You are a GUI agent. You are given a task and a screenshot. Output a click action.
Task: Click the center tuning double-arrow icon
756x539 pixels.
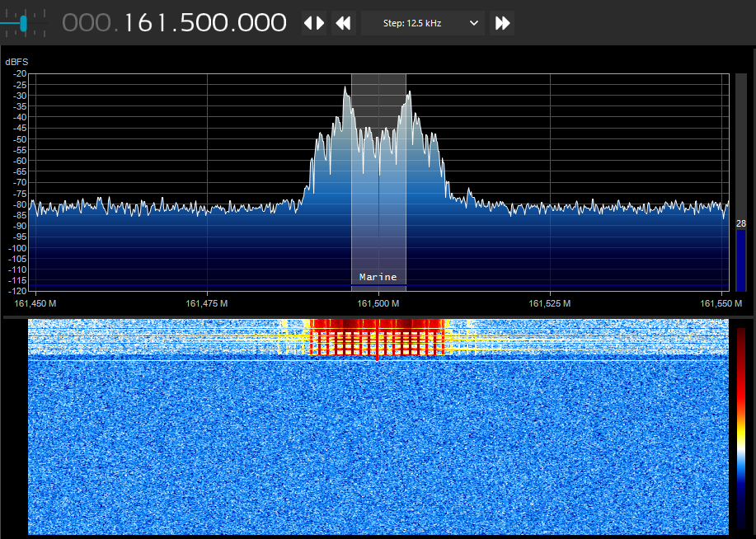click(x=314, y=23)
